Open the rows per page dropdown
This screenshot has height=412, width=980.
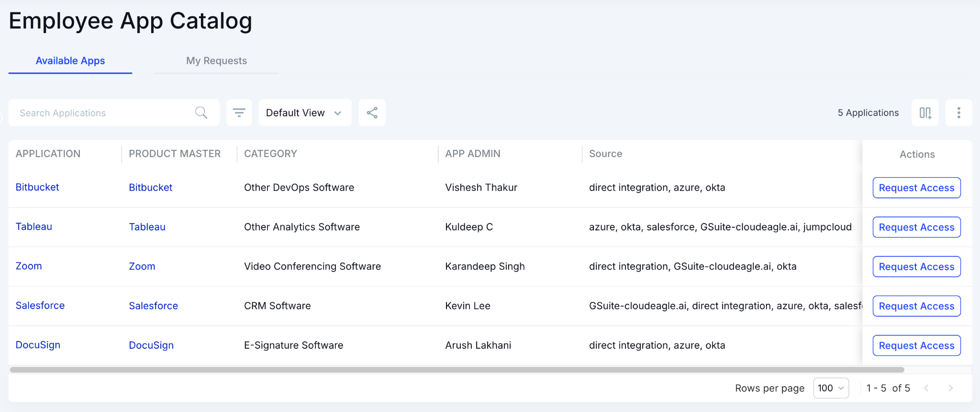pos(831,388)
